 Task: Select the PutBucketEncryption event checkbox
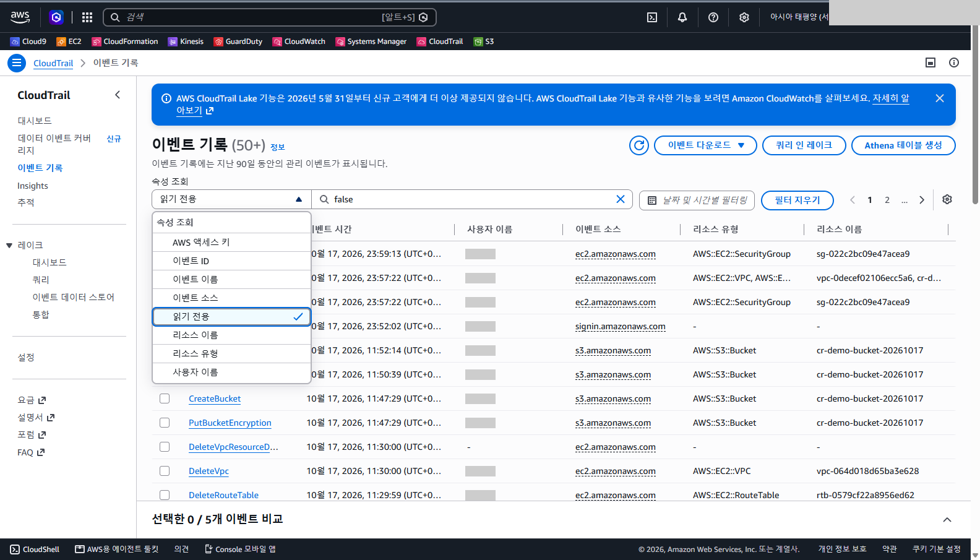tap(165, 423)
